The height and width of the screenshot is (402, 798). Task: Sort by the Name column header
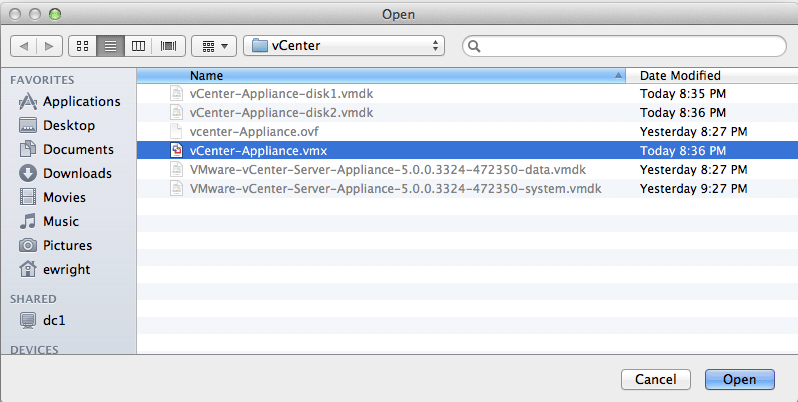[381, 76]
